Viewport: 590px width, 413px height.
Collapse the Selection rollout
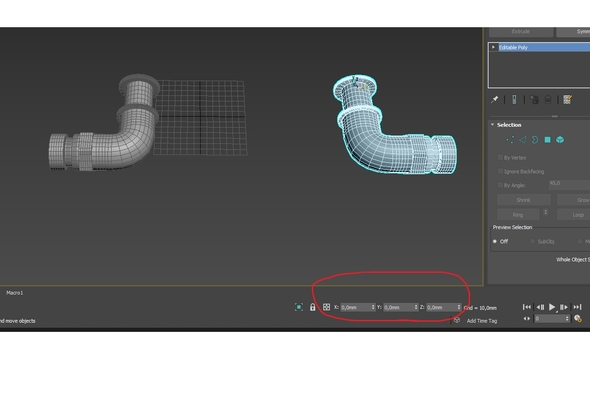493,125
